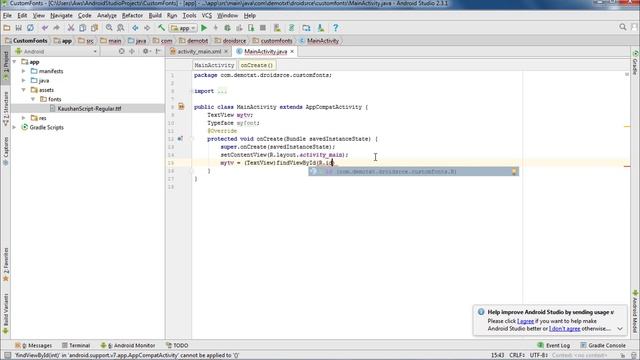Click the Debug app bug icon

tap(227, 28)
